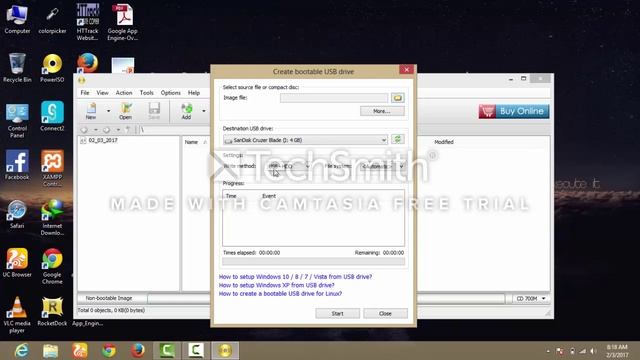Viewport: 640px width, 360px height.
Task: Select the VLC media player shortcut
Action: 17,315
